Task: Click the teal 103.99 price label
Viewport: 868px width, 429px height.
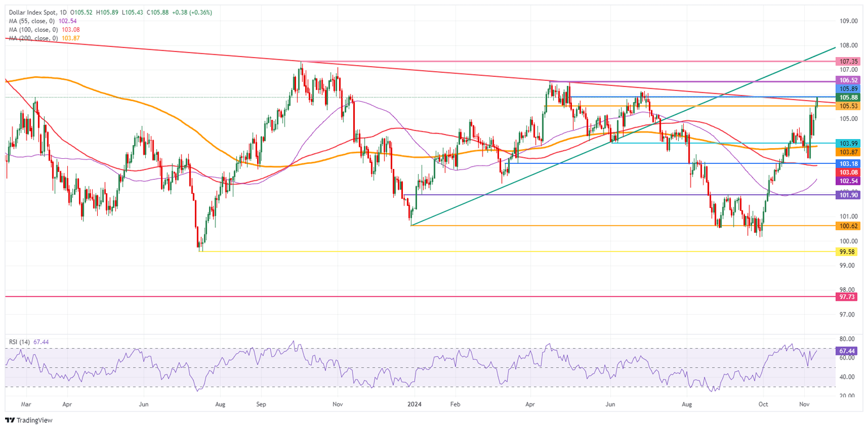Action: pos(847,144)
